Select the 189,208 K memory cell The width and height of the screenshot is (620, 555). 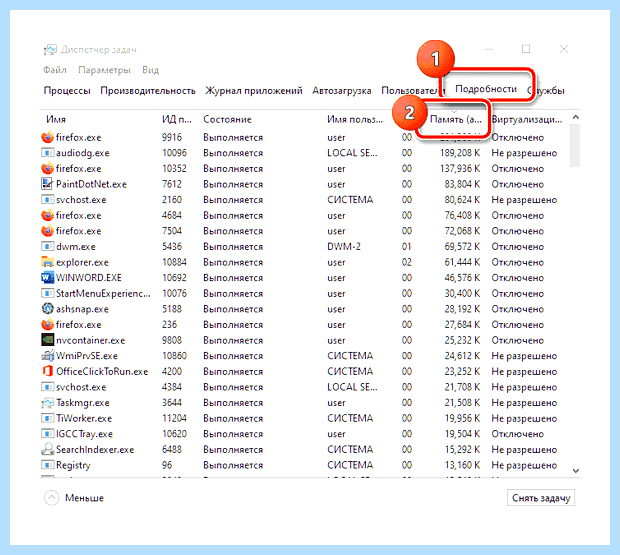460,153
